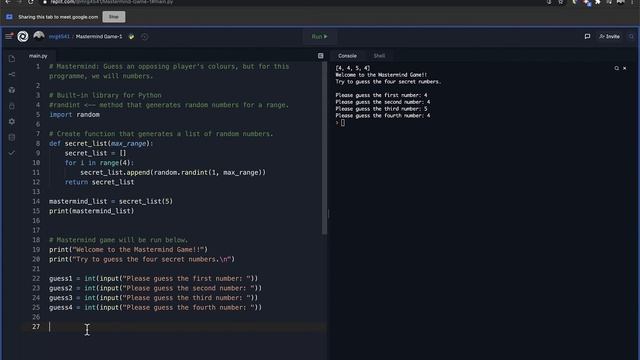The width and height of the screenshot is (640, 360).
Task: Click the 'secret_list.append(random.randint' code line
Action: coord(173,173)
